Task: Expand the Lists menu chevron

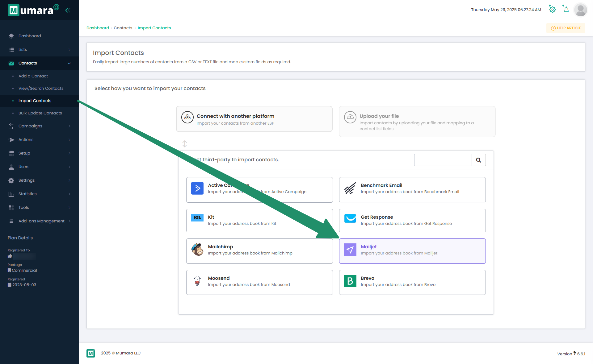Action: click(x=69, y=50)
